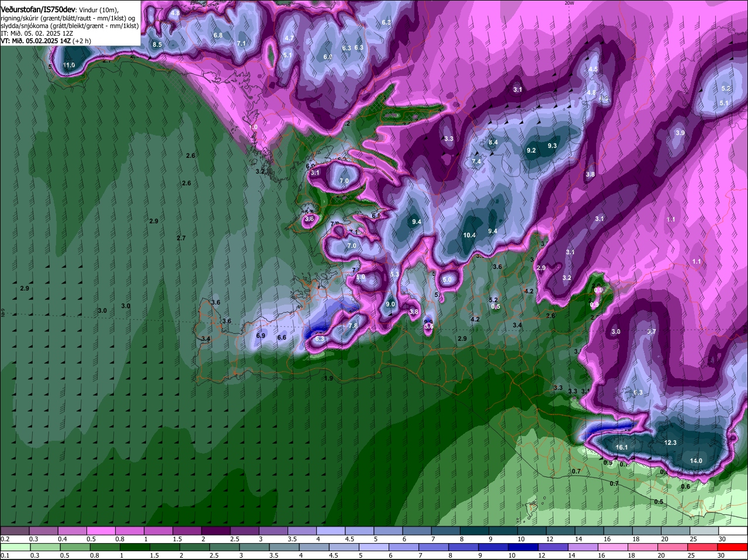The image size is (748, 560).
Task: Click the precipitation value '7.1'
Action: click(241, 43)
